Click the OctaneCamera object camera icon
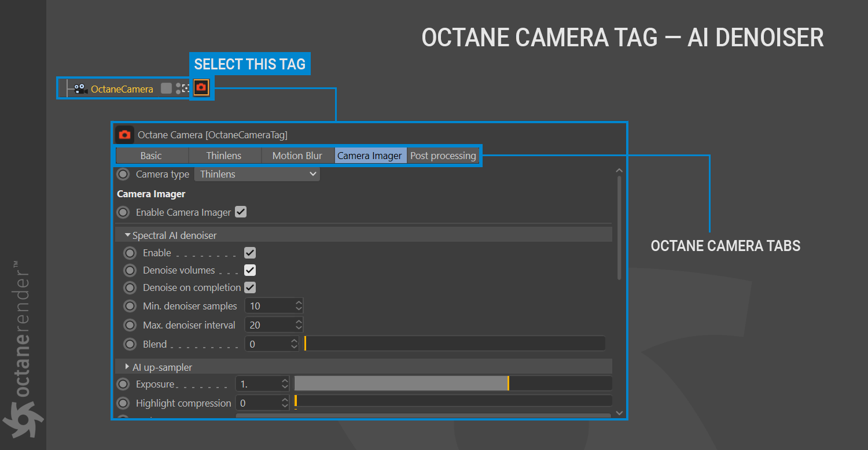Image resolution: width=868 pixels, height=450 pixels. pyautogui.click(x=80, y=89)
